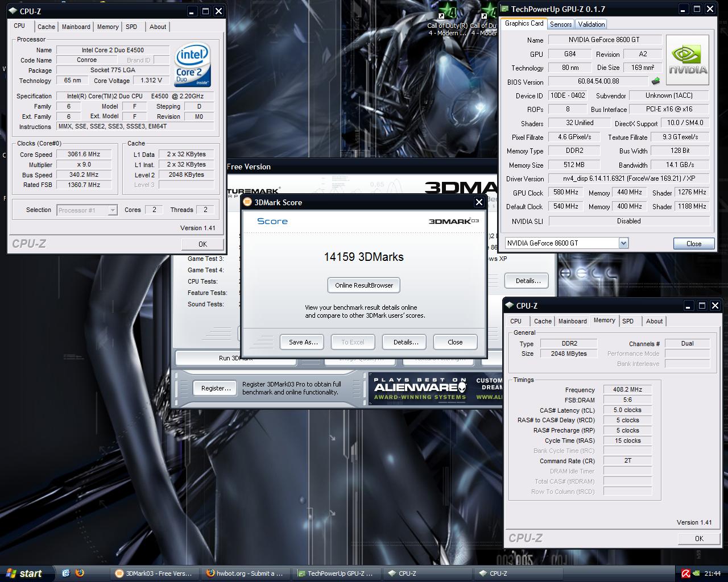The height and width of the screenshot is (582, 728).
Task: Click the Intel Core 2 Duo logo
Action: point(193,65)
